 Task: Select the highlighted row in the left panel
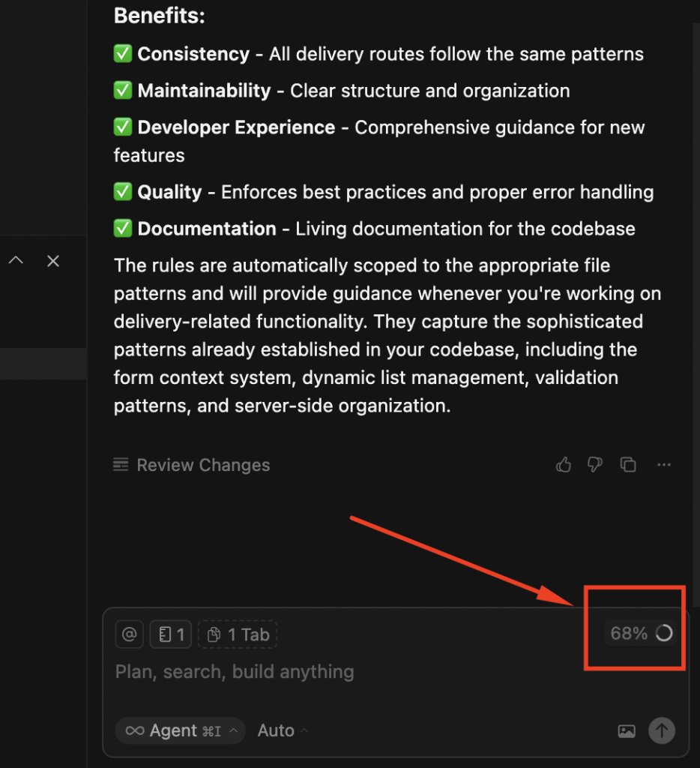43,364
